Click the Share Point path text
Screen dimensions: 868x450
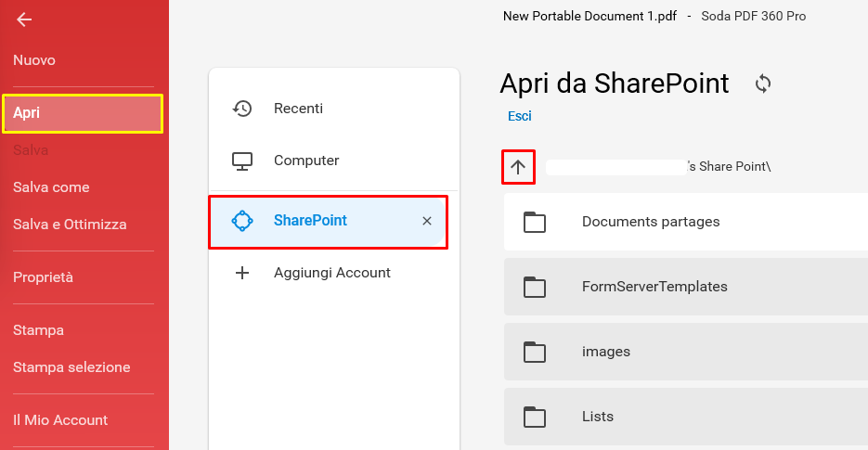730,167
